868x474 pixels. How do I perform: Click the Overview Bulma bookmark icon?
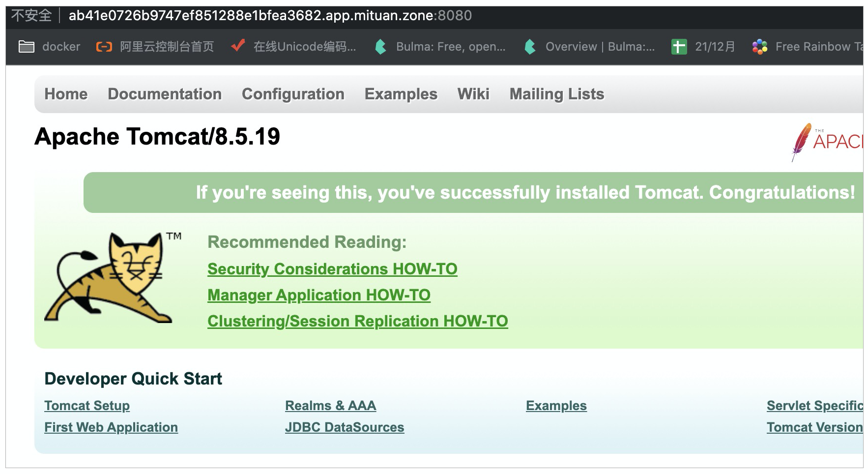pos(530,47)
